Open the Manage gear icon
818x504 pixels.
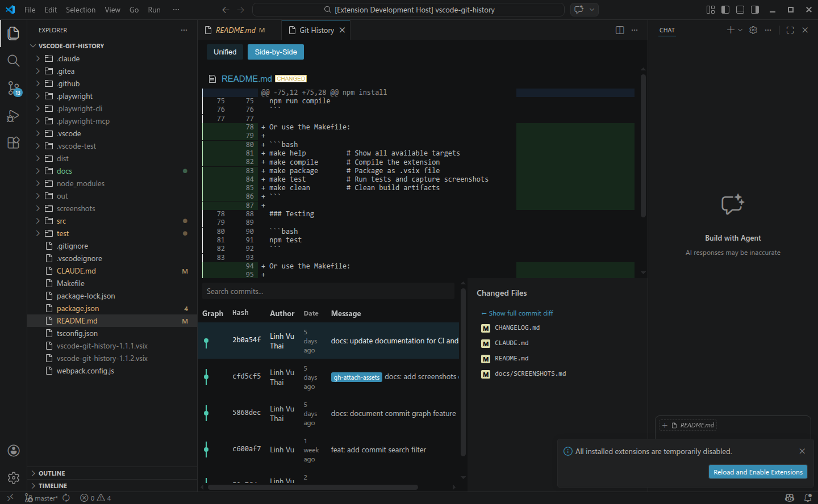pyautogui.click(x=14, y=478)
